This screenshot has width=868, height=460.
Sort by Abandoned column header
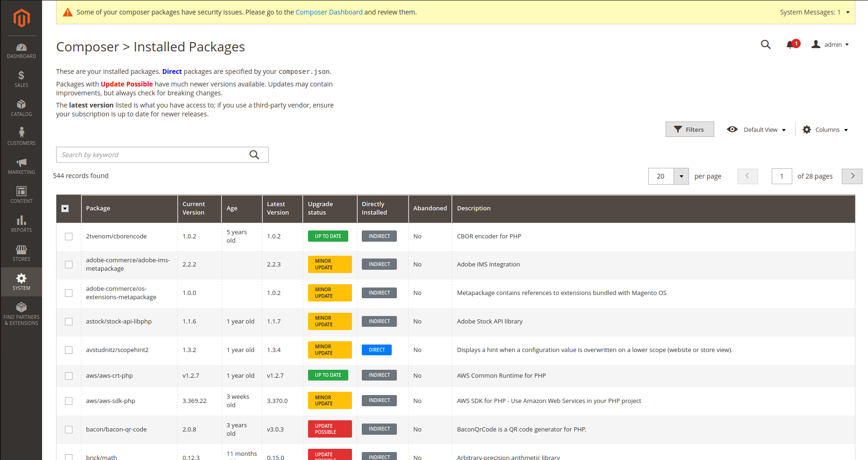[x=430, y=208]
